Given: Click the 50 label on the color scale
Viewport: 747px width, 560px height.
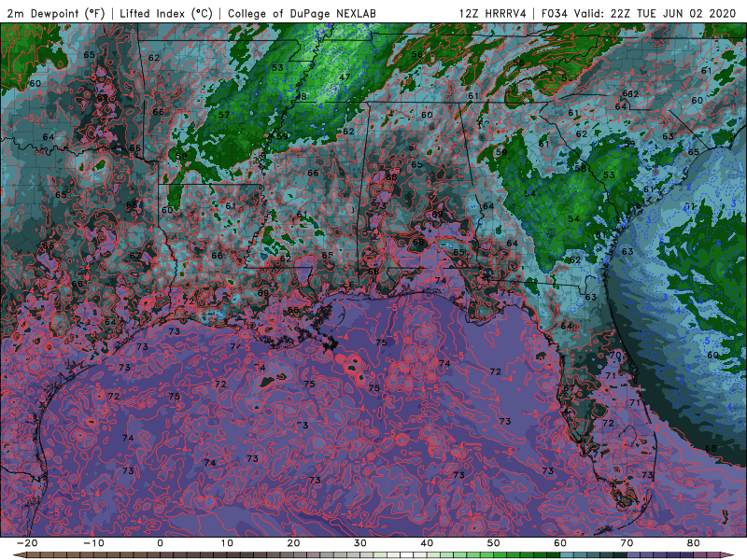Looking at the screenshot, I should coord(494,543).
